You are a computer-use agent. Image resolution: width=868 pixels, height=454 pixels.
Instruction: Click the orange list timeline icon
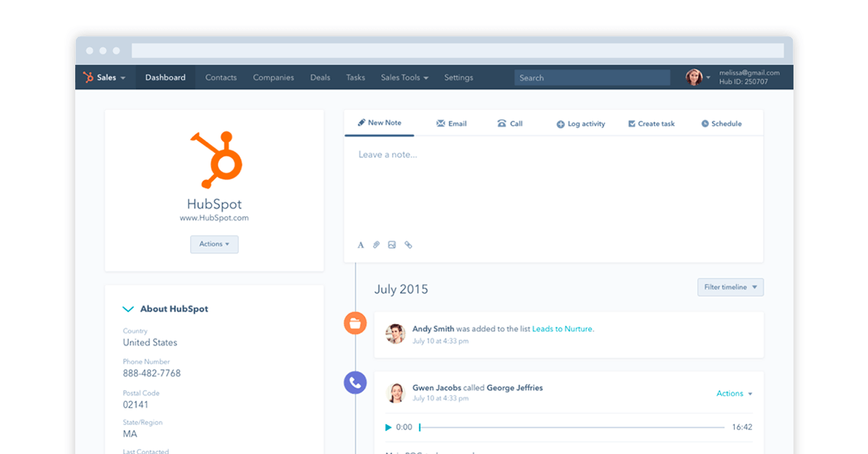(355, 322)
